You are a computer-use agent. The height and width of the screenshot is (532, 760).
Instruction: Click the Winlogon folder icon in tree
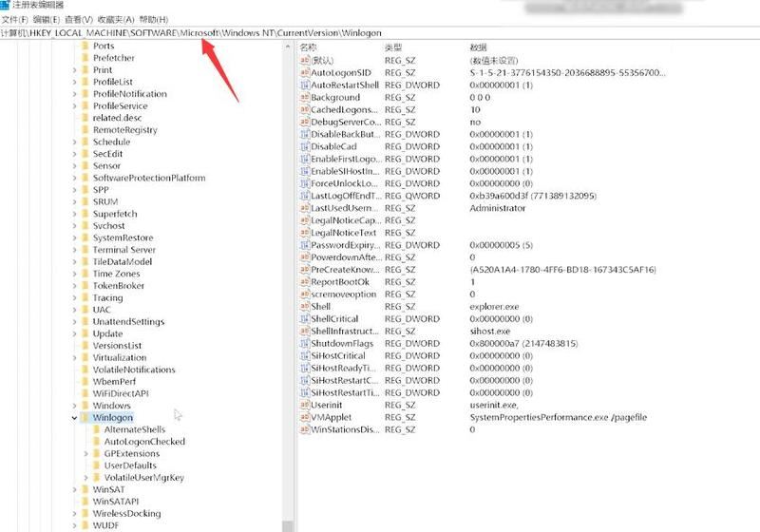pos(84,418)
